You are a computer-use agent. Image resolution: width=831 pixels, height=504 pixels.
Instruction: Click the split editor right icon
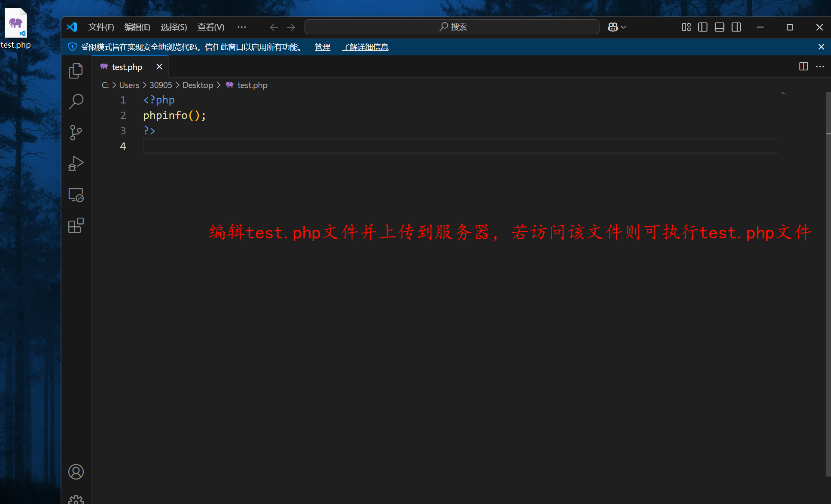pos(803,67)
